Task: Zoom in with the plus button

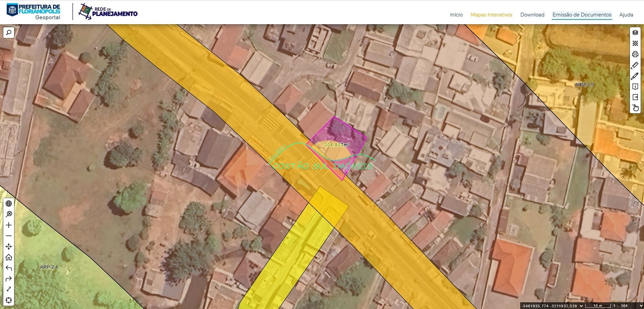Action: [9, 225]
